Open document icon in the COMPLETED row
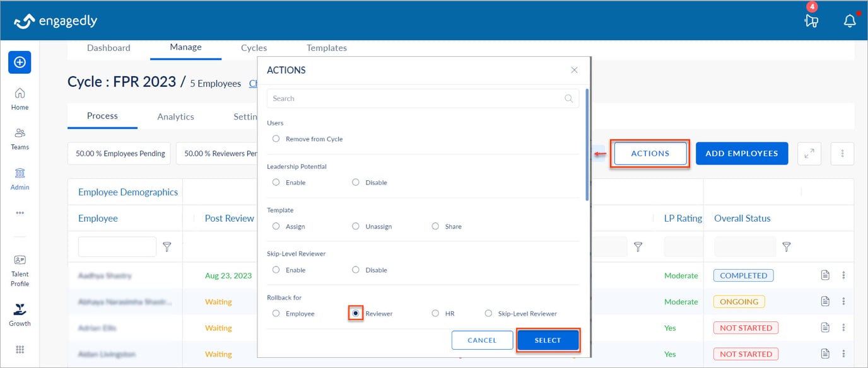Viewport: 868px width, 368px height. (x=824, y=275)
